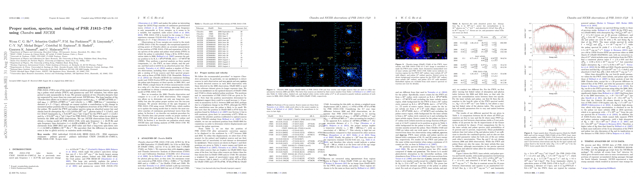Click the Table 1 observations heading
644x182 pixels.
coord(221,24)
